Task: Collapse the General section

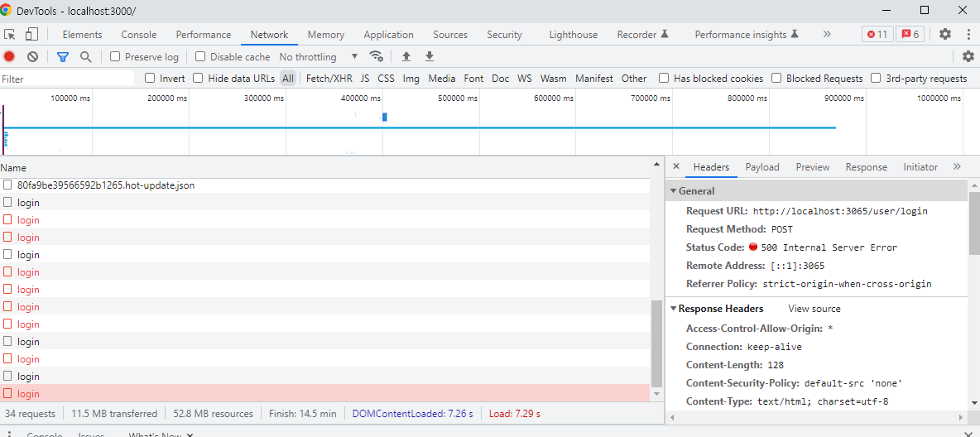Action: click(x=695, y=190)
